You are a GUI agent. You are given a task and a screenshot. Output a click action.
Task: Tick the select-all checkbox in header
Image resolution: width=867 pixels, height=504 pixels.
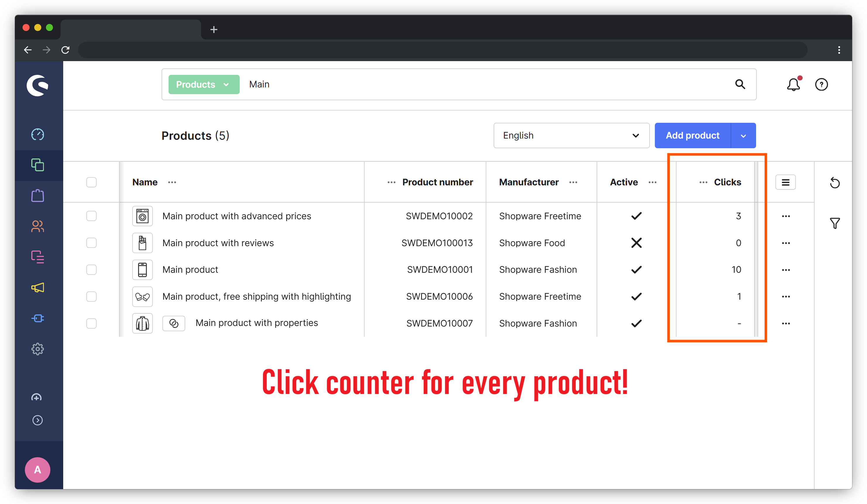92,182
